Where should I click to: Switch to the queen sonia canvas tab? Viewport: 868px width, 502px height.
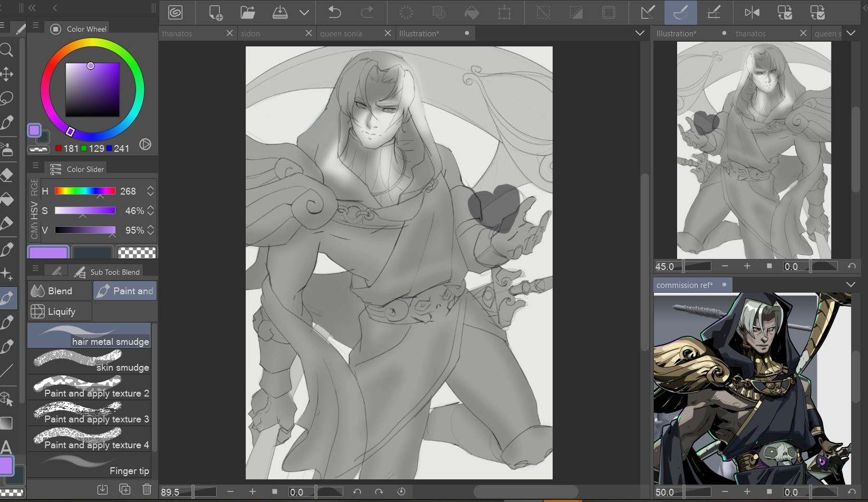[x=341, y=33]
